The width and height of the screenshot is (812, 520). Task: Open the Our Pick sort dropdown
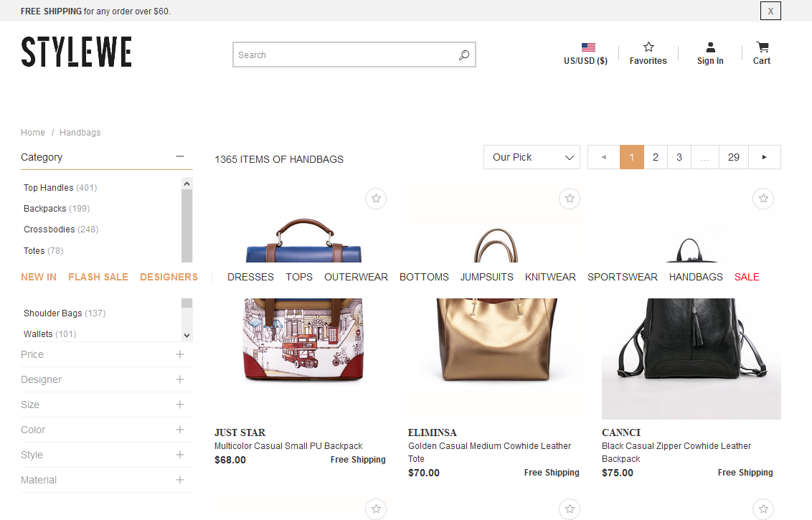pyautogui.click(x=532, y=157)
